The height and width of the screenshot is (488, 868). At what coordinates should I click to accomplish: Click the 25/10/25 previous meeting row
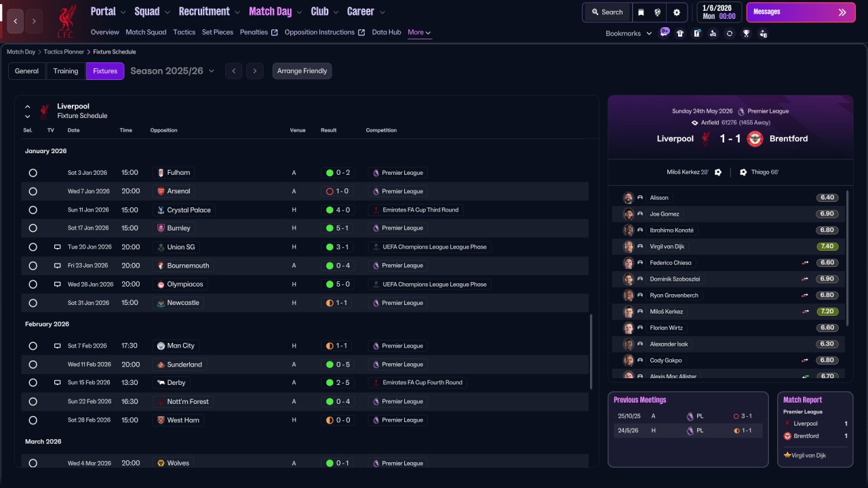(x=688, y=416)
